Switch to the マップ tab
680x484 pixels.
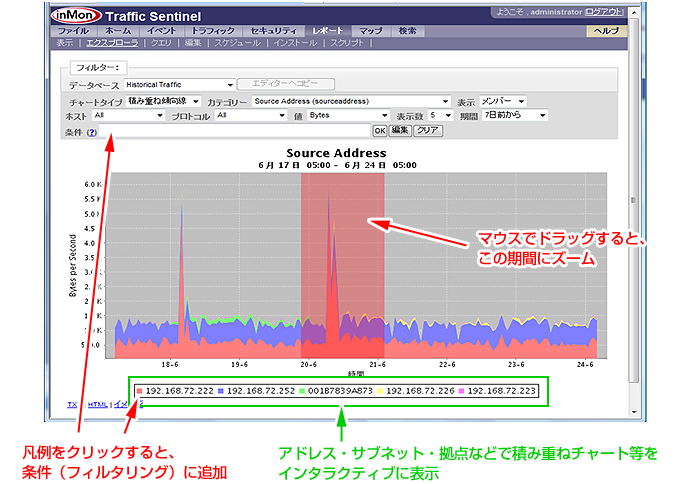click(x=370, y=32)
